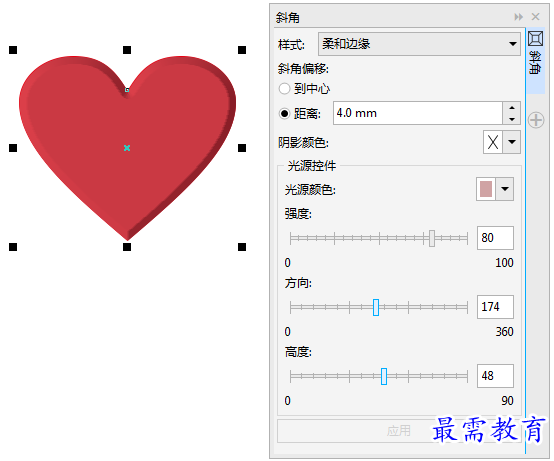Viewport: 554px width, 461px height.
Task: Click the middle-right selection handle of heart
Action: click(242, 148)
